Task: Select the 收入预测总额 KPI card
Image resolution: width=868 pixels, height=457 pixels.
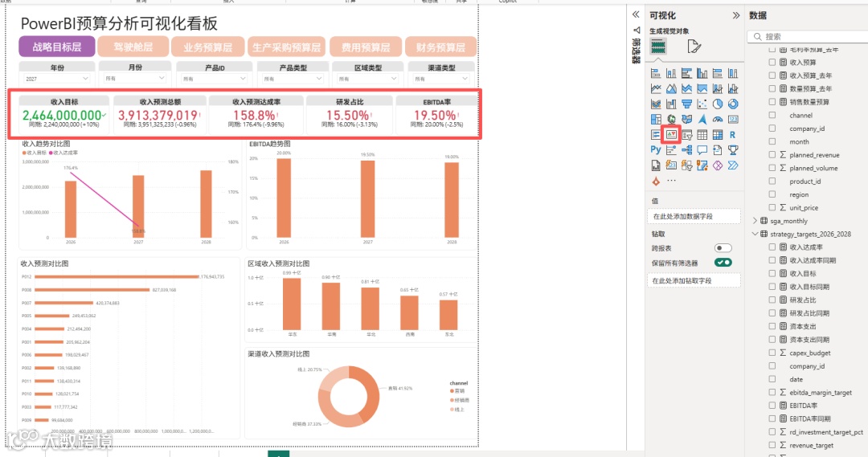Action: (159, 115)
